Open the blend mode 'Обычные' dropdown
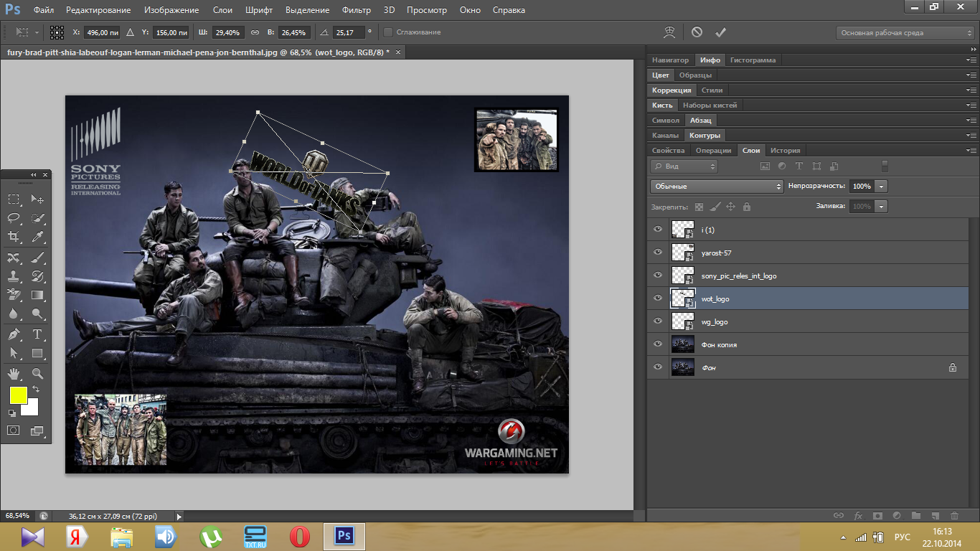 [717, 186]
